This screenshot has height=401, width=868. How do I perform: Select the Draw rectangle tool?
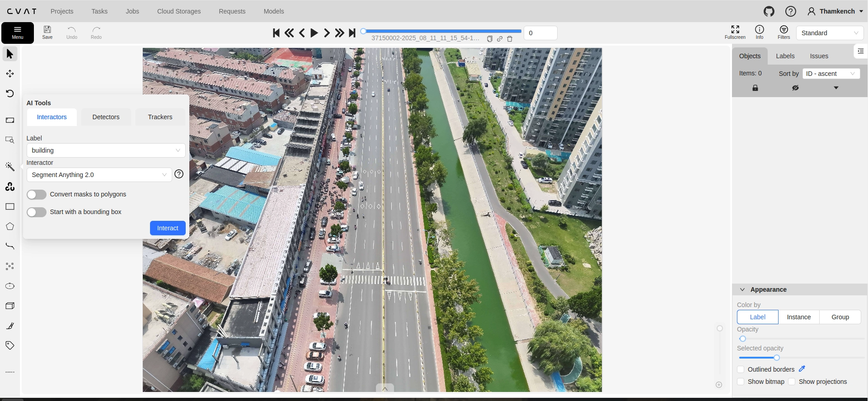coord(10,206)
